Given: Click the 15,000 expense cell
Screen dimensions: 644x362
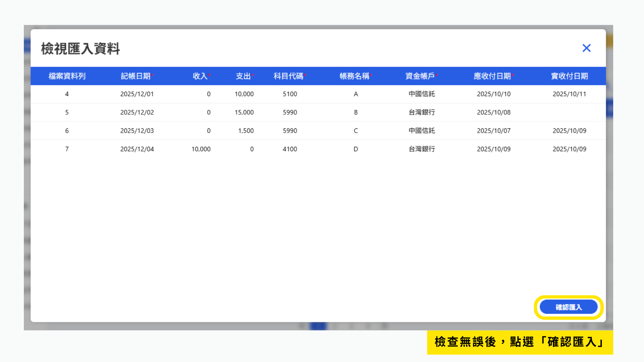Looking at the screenshot, I should [244, 112].
